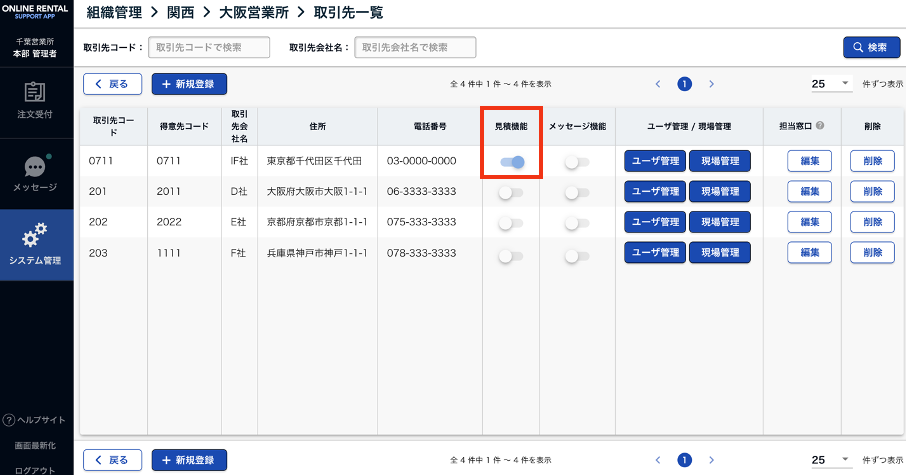Open the top 25 items-per-page dropdown
This screenshot has height=475, width=906.
830,84
